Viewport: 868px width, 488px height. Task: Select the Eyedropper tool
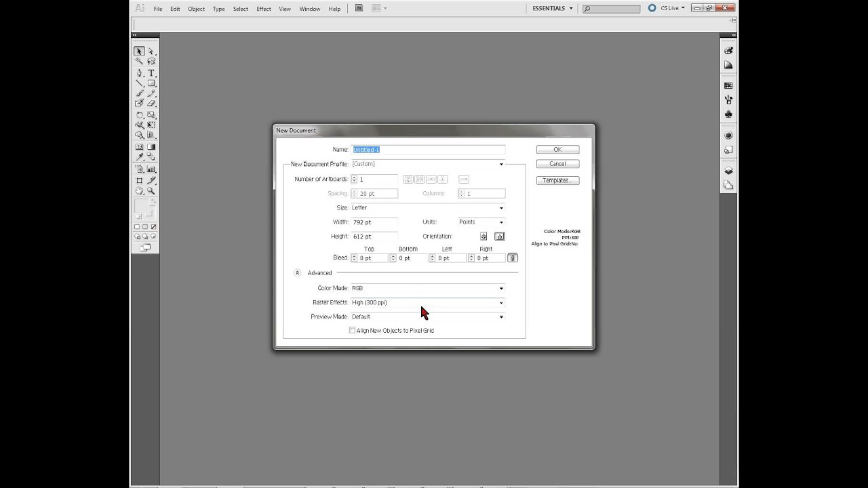(x=139, y=157)
